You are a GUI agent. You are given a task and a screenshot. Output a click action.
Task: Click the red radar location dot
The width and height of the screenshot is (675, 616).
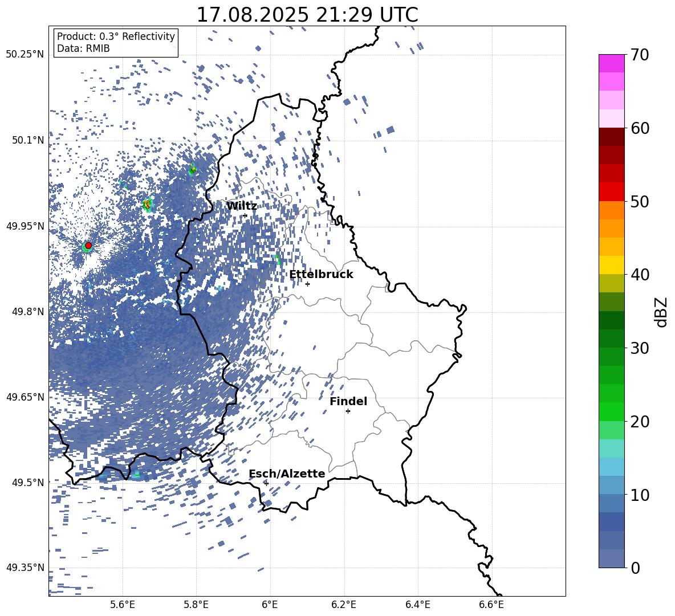click(x=88, y=246)
